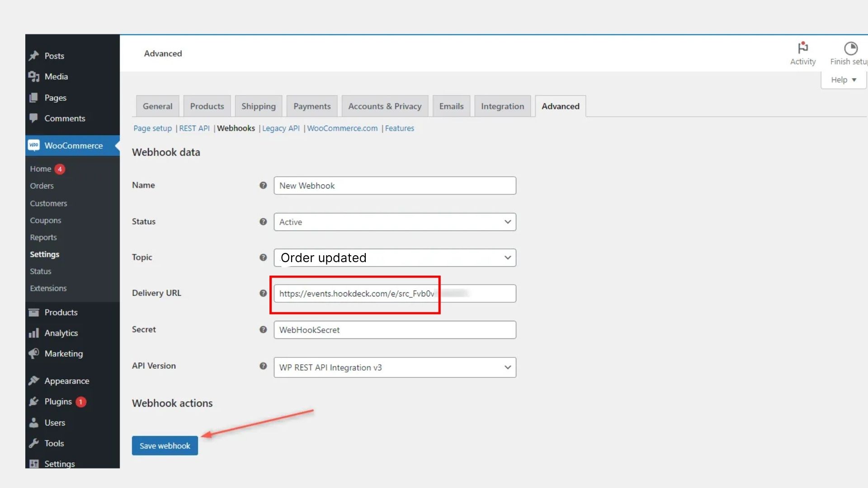Click the Media sidebar icon

[x=34, y=77]
